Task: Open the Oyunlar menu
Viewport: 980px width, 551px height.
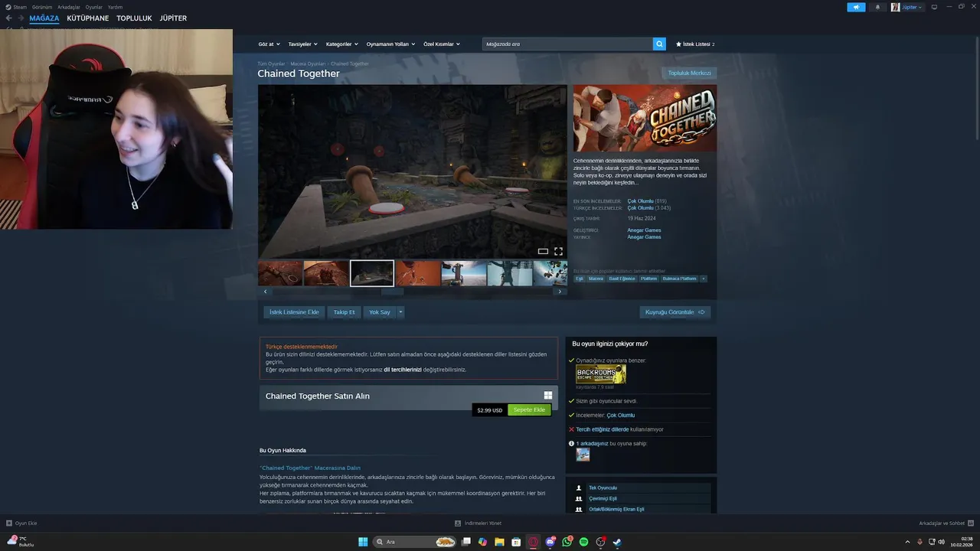Action: 93,7
